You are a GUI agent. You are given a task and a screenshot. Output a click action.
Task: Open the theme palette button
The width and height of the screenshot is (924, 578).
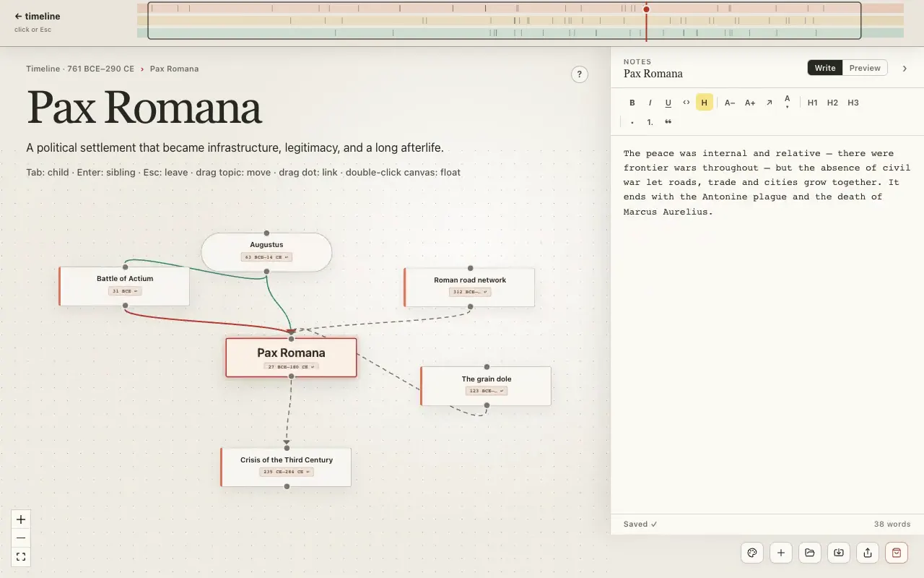click(752, 553)
